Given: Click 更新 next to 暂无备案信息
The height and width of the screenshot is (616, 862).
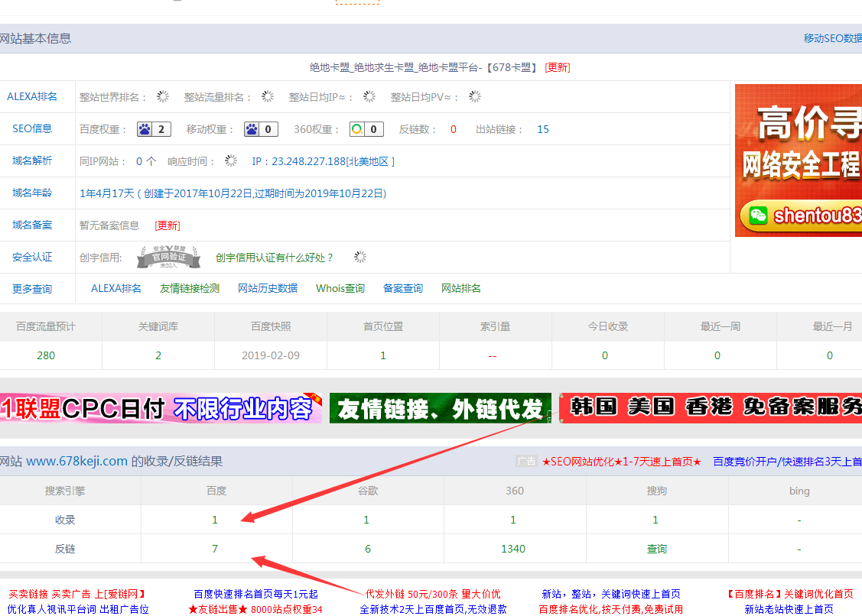Looking at the screenshot, I should [168, 225].
